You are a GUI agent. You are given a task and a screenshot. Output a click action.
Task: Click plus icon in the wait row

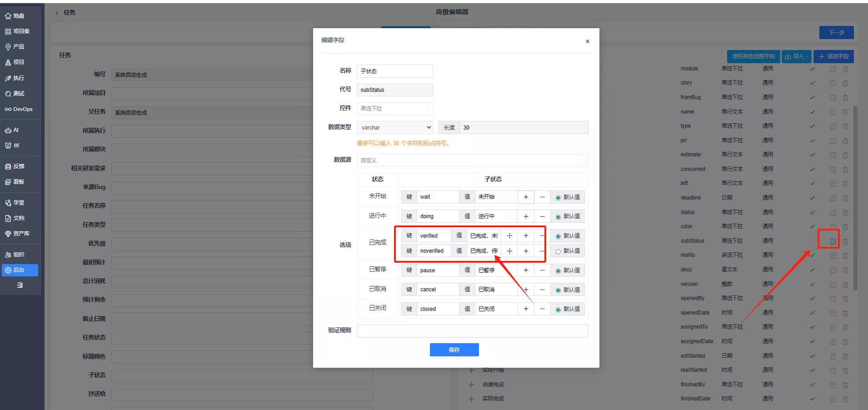526,197
